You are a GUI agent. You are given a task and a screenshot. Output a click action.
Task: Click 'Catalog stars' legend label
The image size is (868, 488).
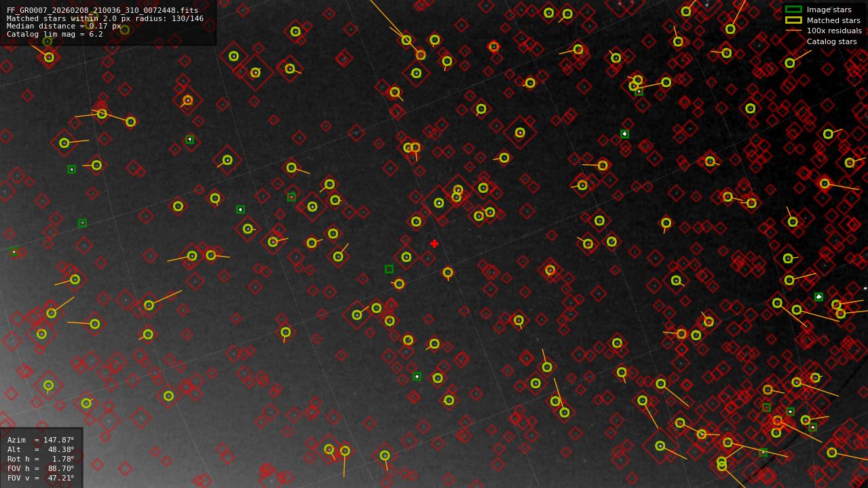click(831, 41)
